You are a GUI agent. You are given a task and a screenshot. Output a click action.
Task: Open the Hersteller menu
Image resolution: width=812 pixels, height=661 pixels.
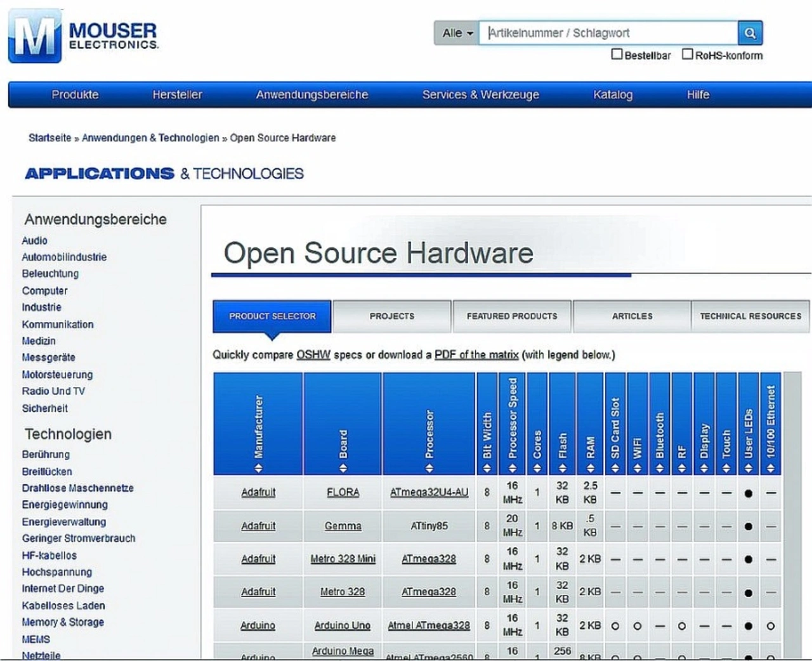pos(177,95)
